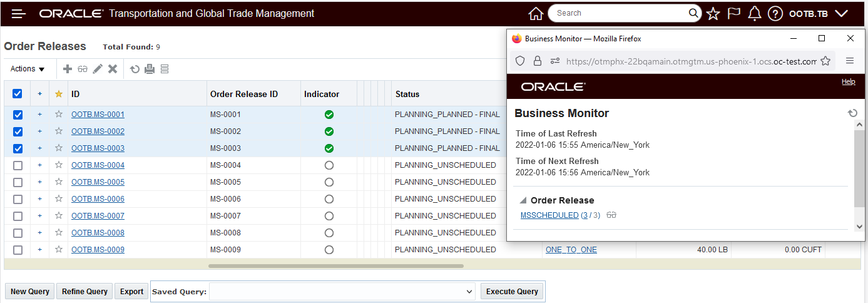Screen dimensions: 868x303
Task: Open the hamburger navigation menu
Action: (19, 13)
